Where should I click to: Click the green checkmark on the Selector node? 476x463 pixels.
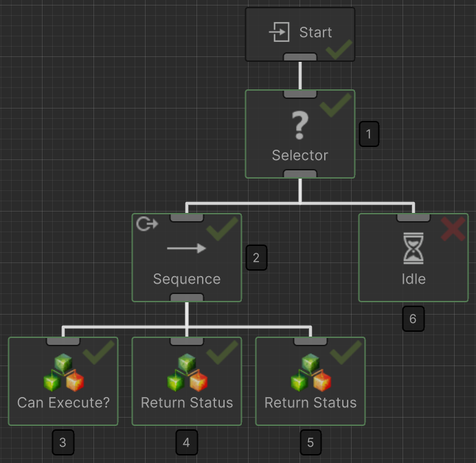pyautogui.click(x=335, y=105)
